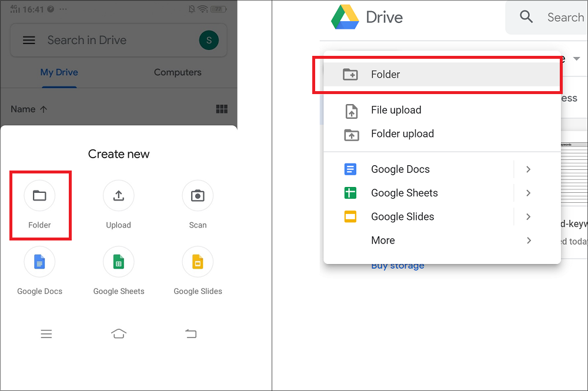Tap the Android home button

coord(119,333)
